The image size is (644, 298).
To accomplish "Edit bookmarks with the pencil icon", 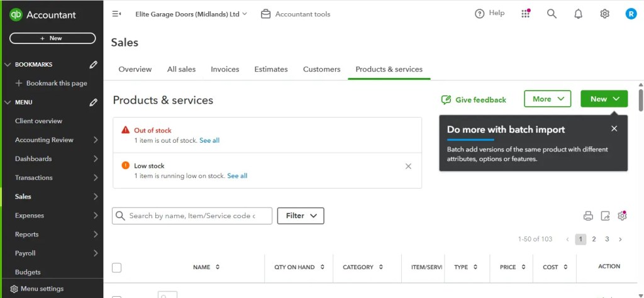I will point(93,65).
